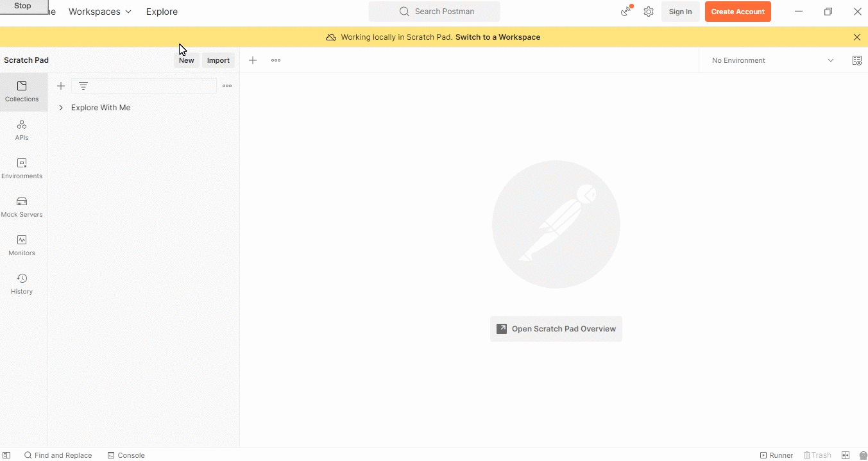Click the collections filter icon
The height and width of the screenshot is (461, 868).
pyautogui.click(x=83, y=86)
